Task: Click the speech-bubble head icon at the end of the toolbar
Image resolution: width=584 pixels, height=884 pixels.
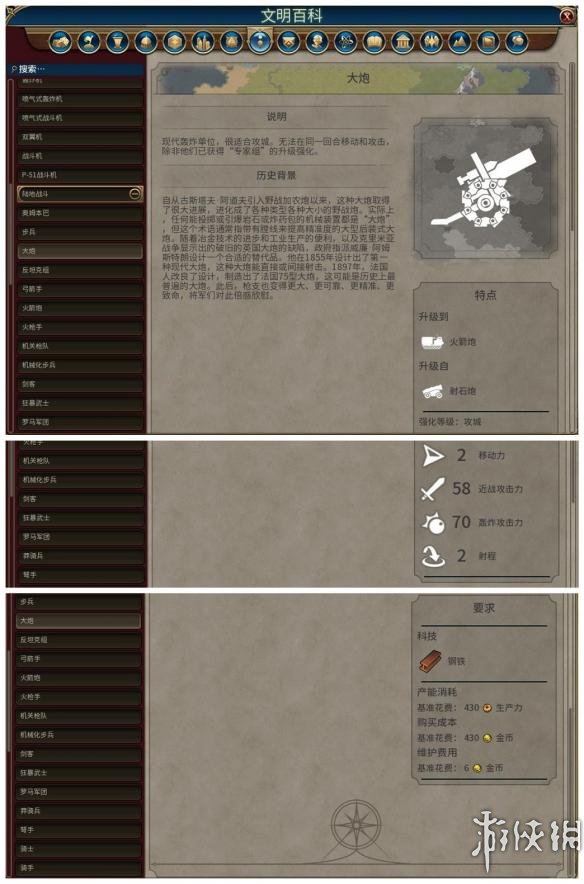Action: click(517, 42)
